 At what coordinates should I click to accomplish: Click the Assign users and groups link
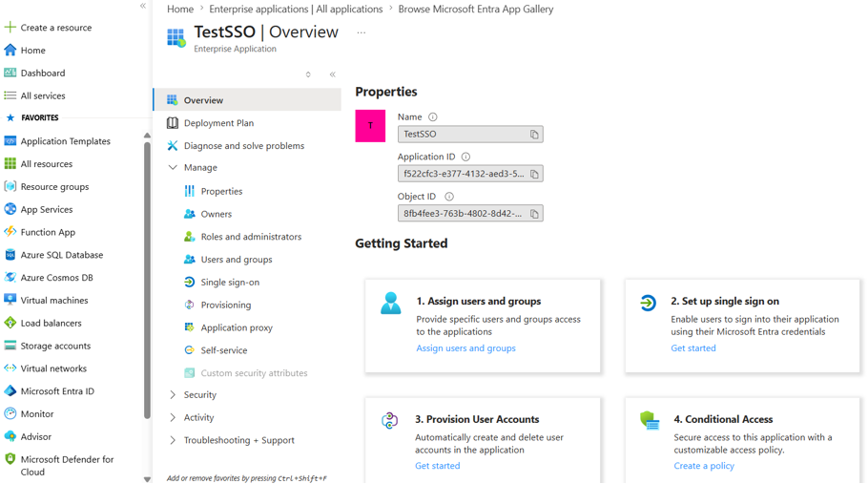click(465, 347)
